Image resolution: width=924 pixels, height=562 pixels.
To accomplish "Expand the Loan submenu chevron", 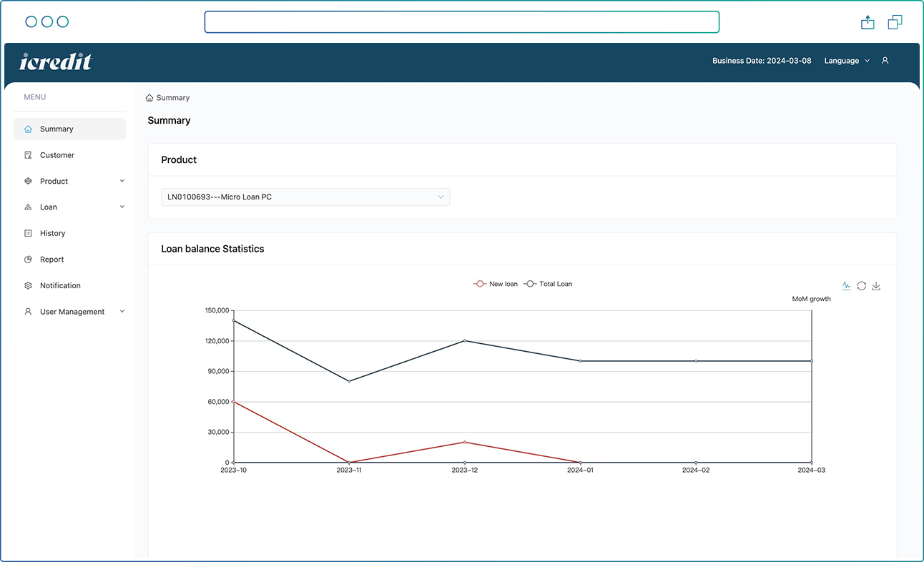I will click(122, 207).
